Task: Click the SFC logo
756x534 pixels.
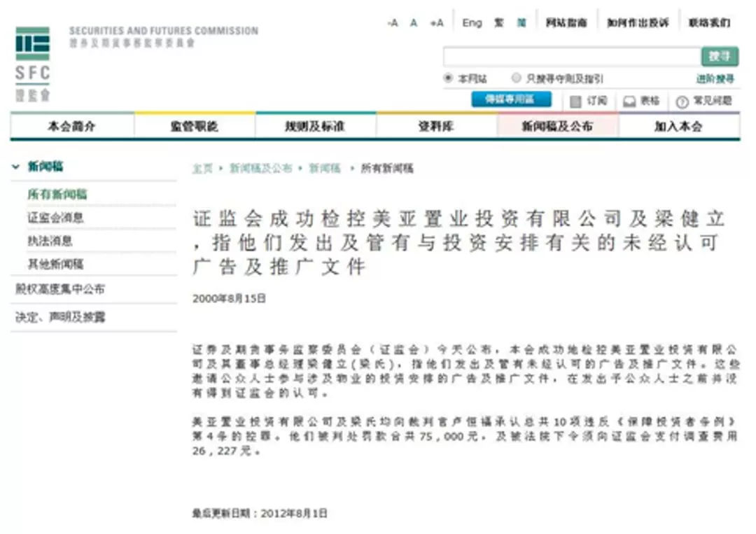Action: 32,64
